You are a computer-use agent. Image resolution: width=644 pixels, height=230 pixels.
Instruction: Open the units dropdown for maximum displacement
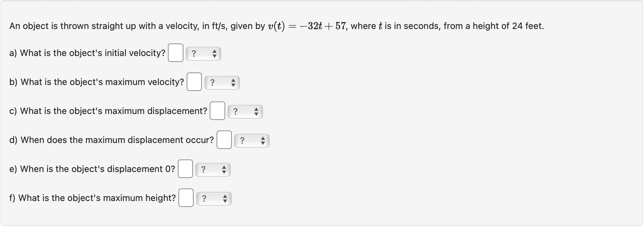click(x=245, y=111)
